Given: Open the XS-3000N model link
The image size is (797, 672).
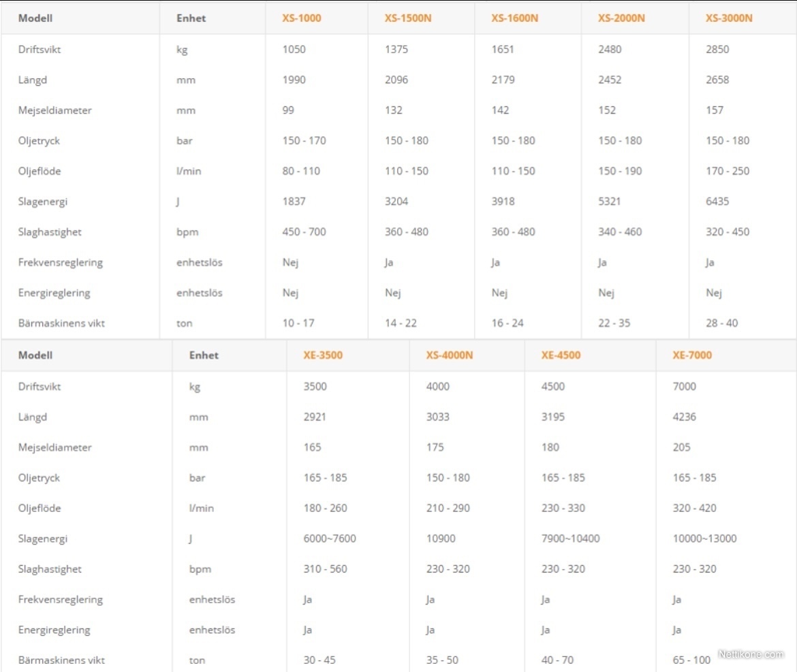Looking at the screenshot, I should 729,18.
